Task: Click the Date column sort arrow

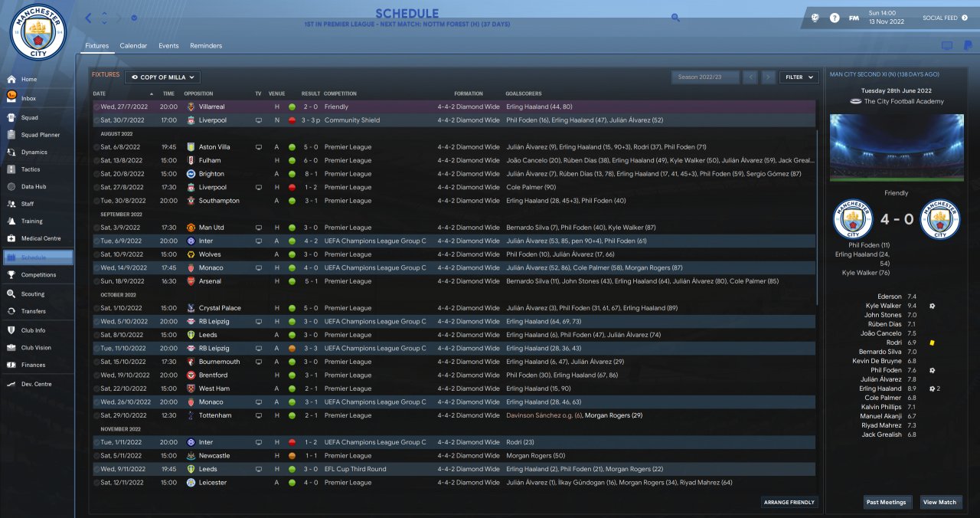Action: coord(152,93)
